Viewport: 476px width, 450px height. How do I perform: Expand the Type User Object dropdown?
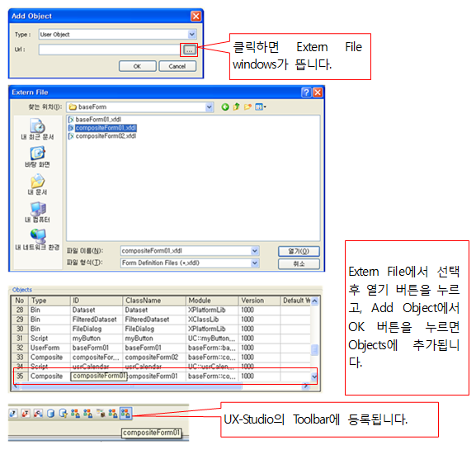click(x=192, y=35)
